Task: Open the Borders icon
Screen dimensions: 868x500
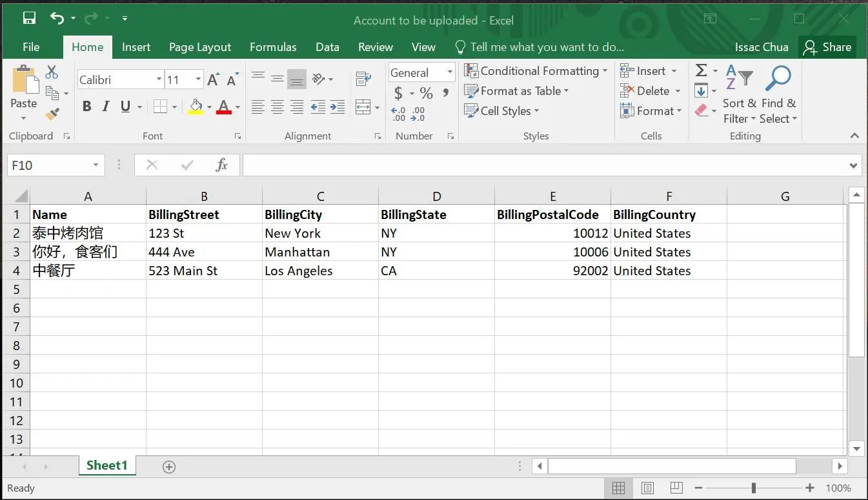Action: [160, 107]
